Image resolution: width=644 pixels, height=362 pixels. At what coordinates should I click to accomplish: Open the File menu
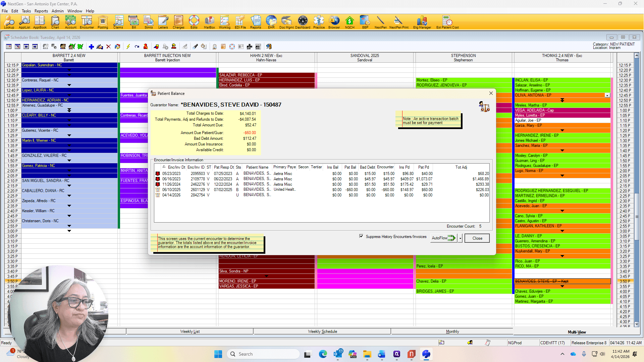(x=5, y=11)
